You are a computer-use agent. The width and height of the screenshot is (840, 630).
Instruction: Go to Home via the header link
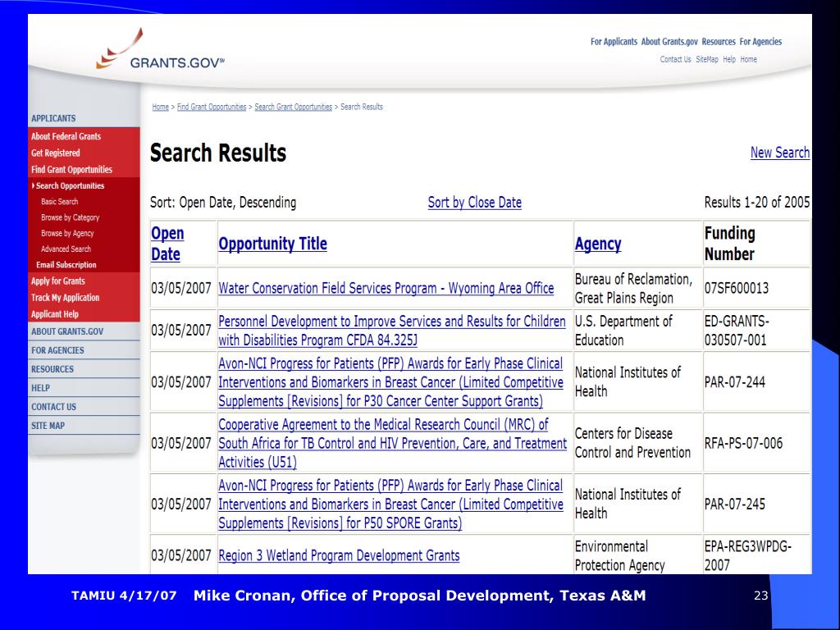point(748,59)
